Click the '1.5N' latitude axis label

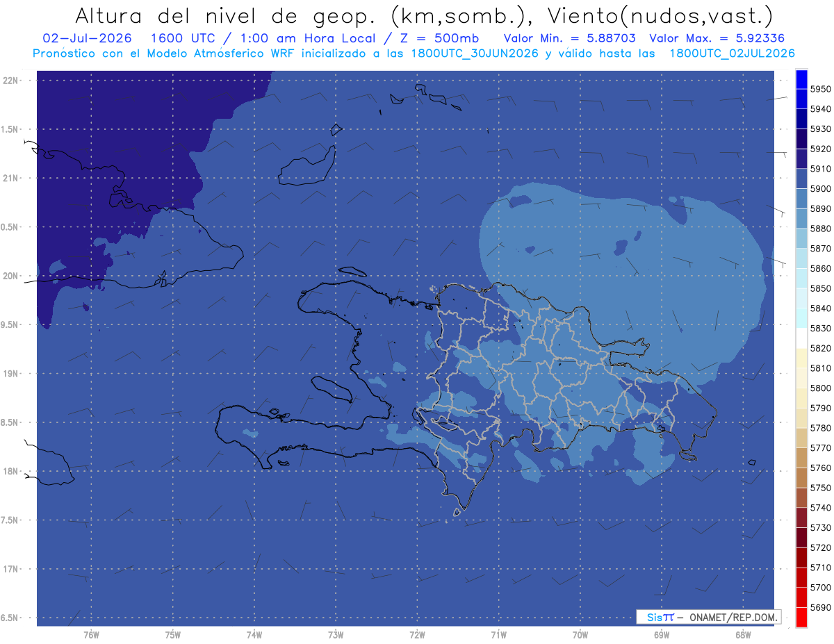[10, 129]
